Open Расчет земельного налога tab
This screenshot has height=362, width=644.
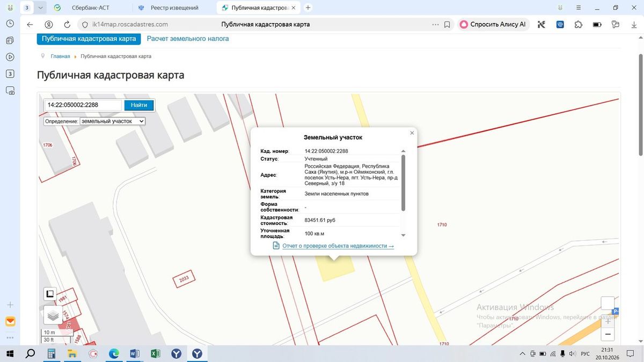point(188,39)
